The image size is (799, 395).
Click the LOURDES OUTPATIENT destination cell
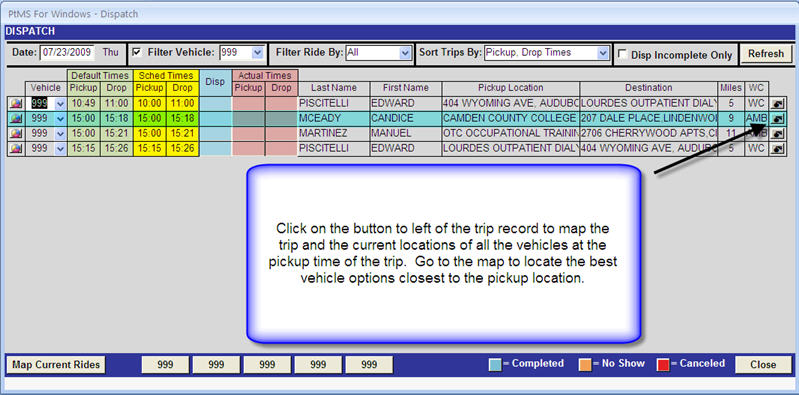tap(649, 104)
